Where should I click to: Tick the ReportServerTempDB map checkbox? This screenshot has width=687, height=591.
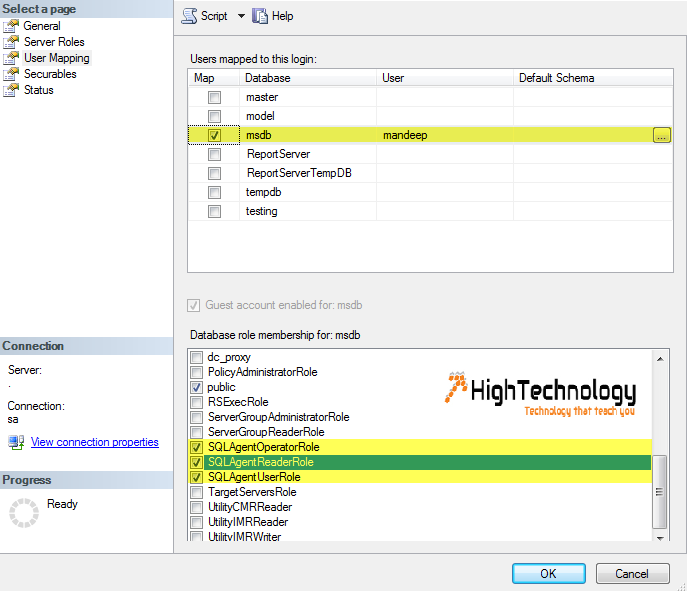click(214, 173)
